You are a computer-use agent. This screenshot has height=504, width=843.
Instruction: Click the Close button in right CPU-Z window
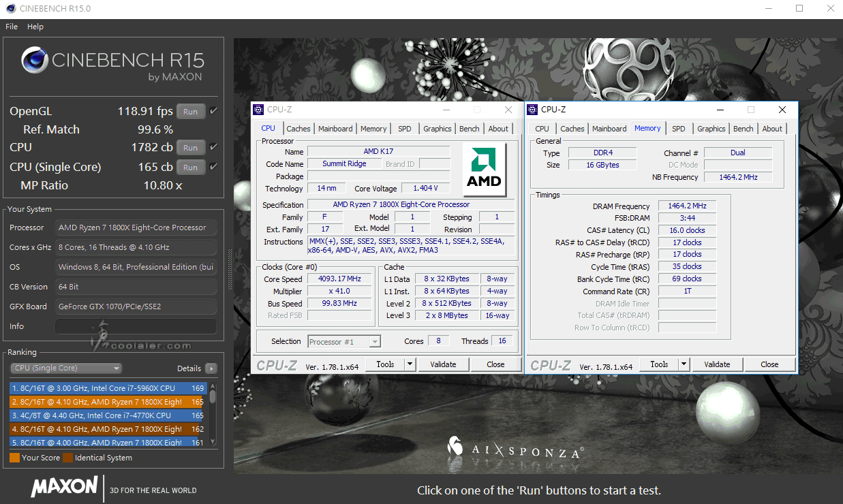[769, 364]
